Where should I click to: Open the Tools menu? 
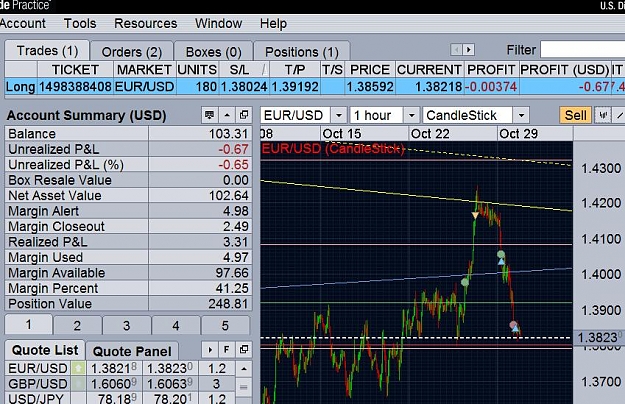pos(80,24)
